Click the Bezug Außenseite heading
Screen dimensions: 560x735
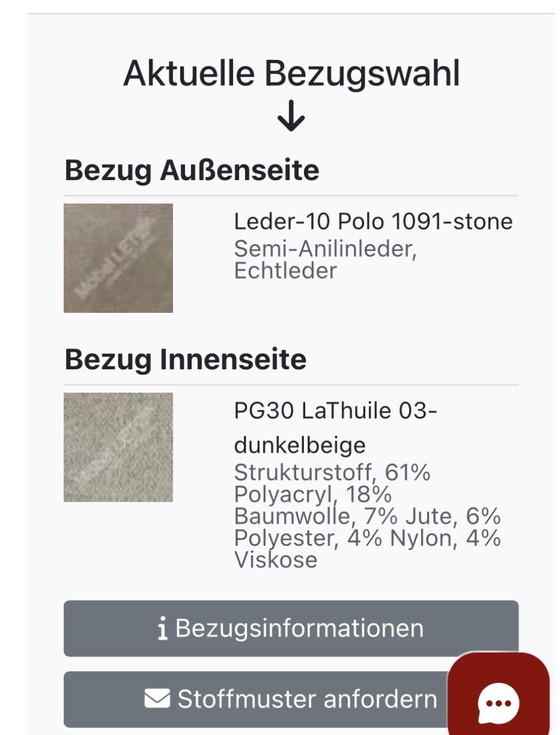(x=192, y=170)
